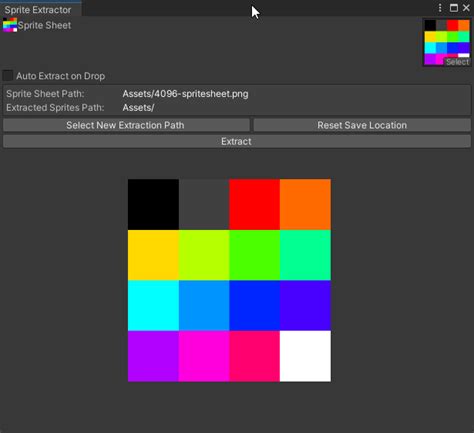Click Reset Save Location button
Image resolution: width=474 pixels, height=433 pixels.
362,125
